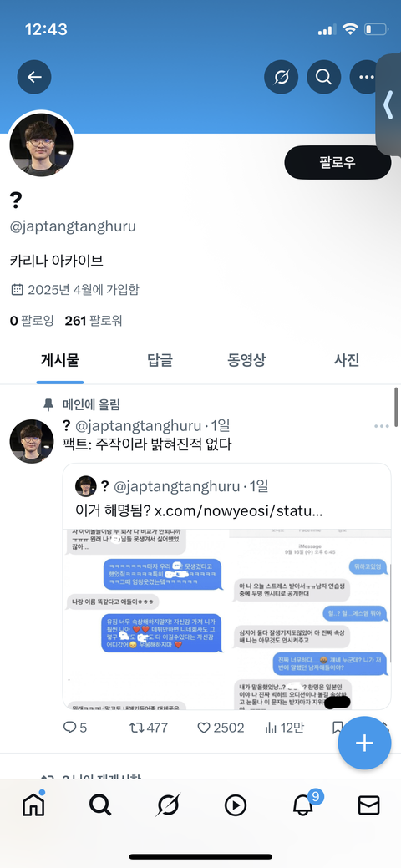The image size is (401, 868).
Task: Follow the account with 팔로우 button
Action: click(x=338, y=163)
